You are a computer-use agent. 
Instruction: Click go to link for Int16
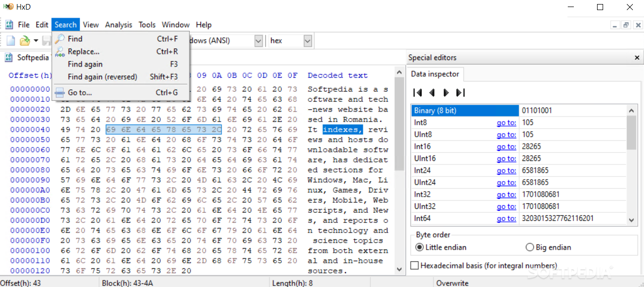tap(506, 146)
